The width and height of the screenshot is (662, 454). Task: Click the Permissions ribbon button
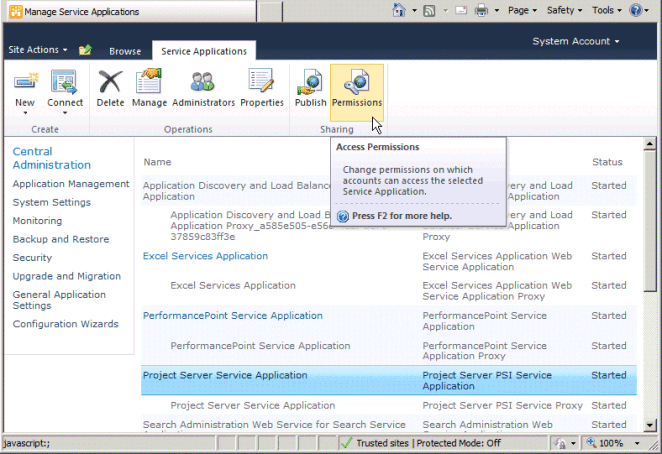tap(357, 92)
